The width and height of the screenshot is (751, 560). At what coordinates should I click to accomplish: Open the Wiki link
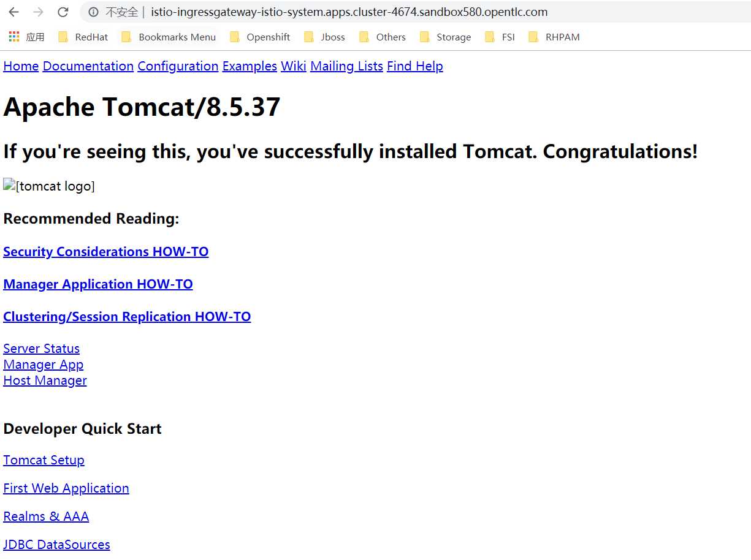(x=294, y=66)
